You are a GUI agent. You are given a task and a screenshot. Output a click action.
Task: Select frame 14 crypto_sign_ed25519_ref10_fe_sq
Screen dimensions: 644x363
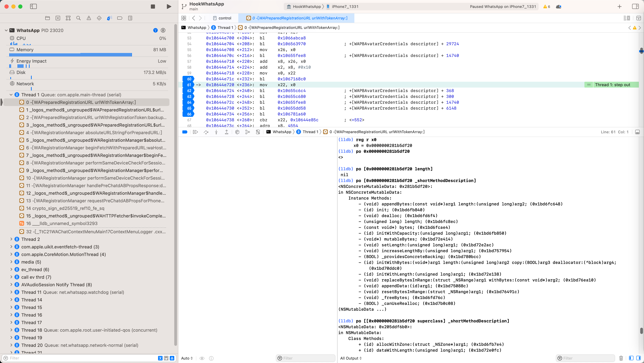pos(65,208)
